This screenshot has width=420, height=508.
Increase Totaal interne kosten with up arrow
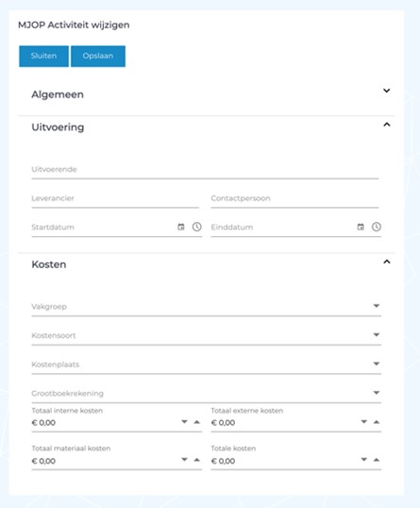(197, 422)
